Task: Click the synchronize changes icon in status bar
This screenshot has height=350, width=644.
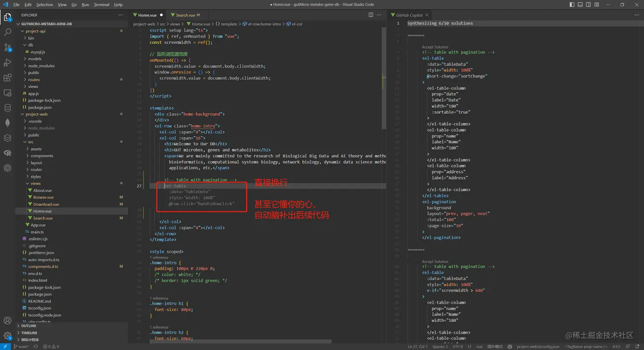Action: [36, 347]
